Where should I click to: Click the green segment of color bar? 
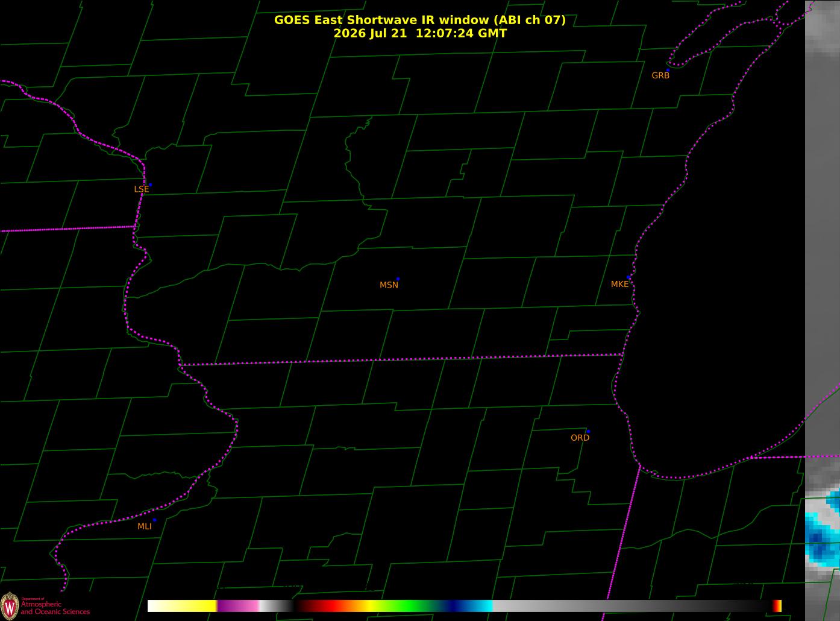[410, 606]
